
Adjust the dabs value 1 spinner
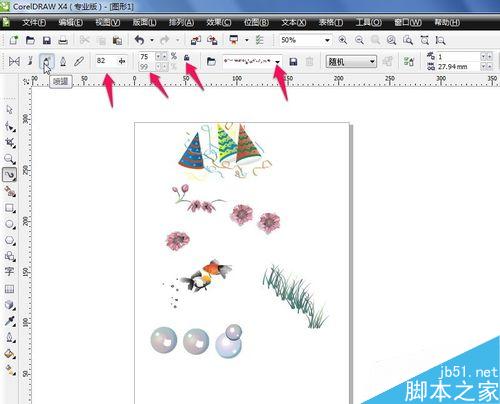486,56
